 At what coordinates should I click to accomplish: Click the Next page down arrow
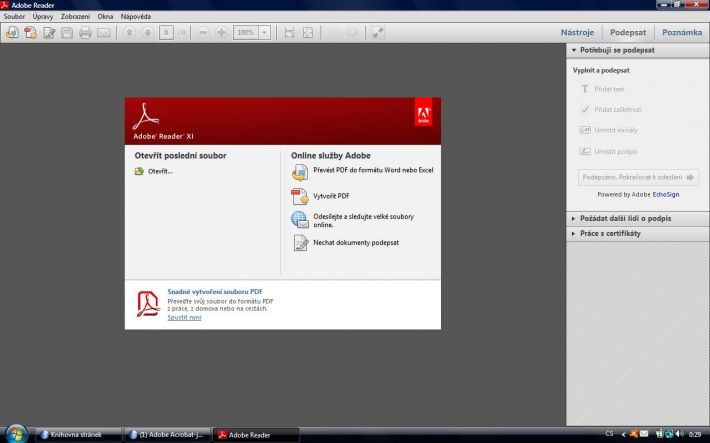click(x=148, y=33)
